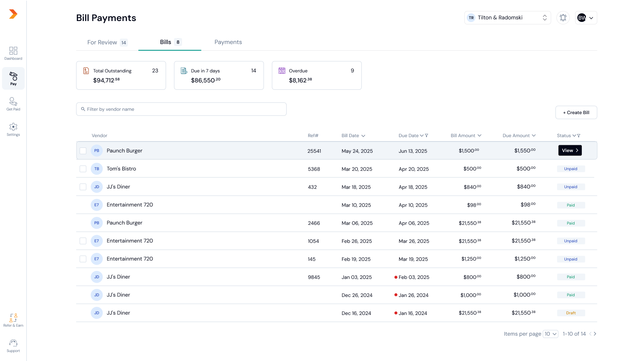This screenshot has height=361, width=644.
Task: Check the Paunch Burger 25541 checkbox
Action: point(83,151)
